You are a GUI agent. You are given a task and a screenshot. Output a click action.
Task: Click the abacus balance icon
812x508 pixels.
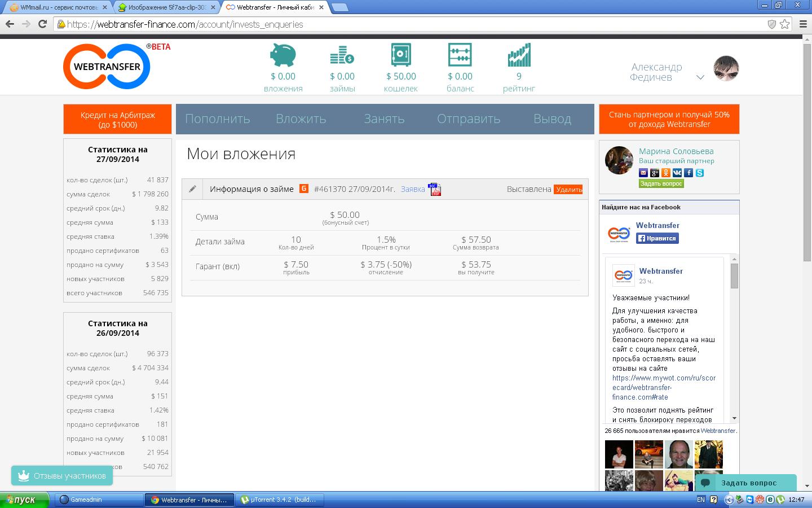460,55
